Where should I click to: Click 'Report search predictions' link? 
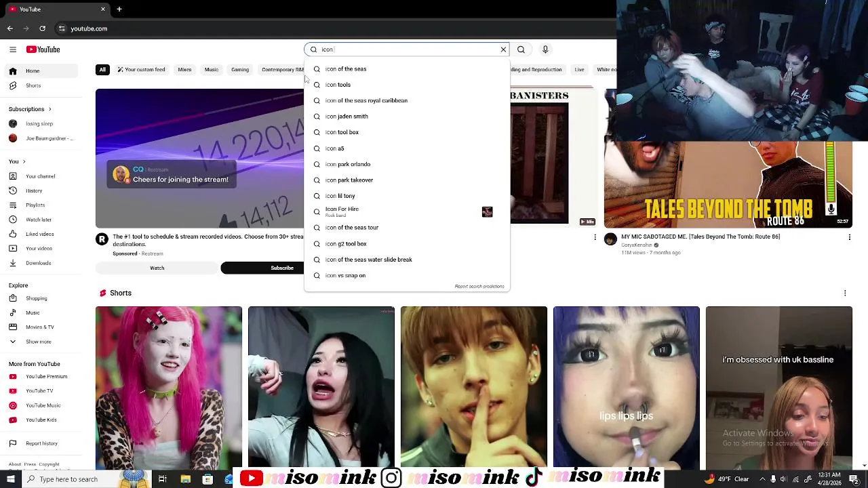479,286
